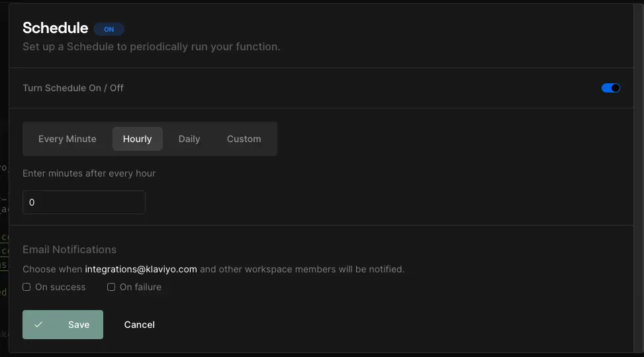Click the Schedule dialog heading
Image resolution: width=644 pixels, height=357 pixels.
[x=55, y=28]
